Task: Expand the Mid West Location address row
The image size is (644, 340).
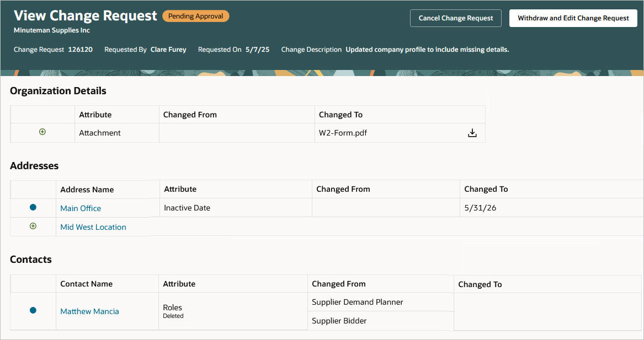Action: pos(33,226)
